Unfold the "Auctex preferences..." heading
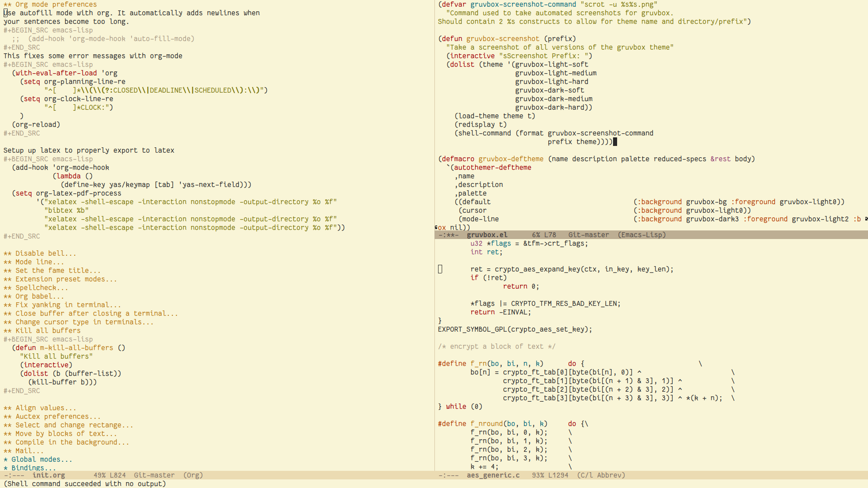 pos(58,417)
